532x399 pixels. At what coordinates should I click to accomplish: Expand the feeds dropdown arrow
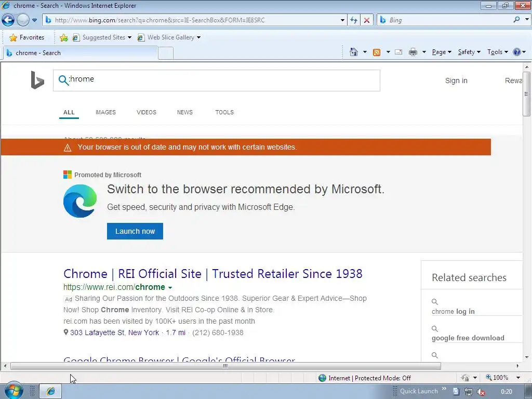pyautogui.click(x=388, y=52)
